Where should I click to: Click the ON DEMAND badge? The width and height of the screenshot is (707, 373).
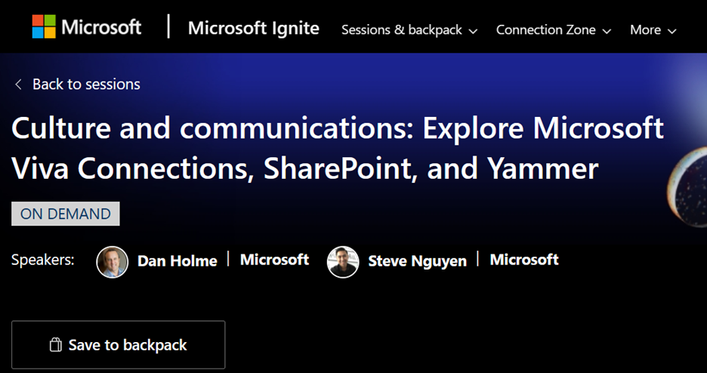65,214
